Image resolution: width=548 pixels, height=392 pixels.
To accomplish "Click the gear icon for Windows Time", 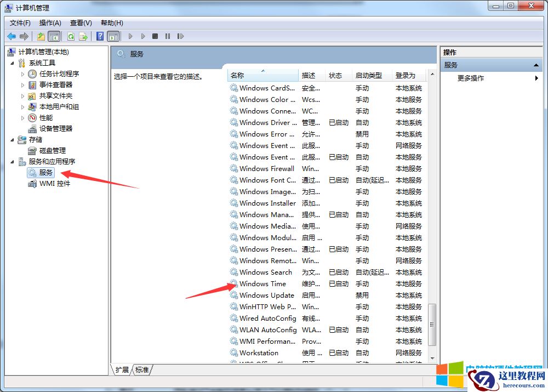I will (233, 283).
